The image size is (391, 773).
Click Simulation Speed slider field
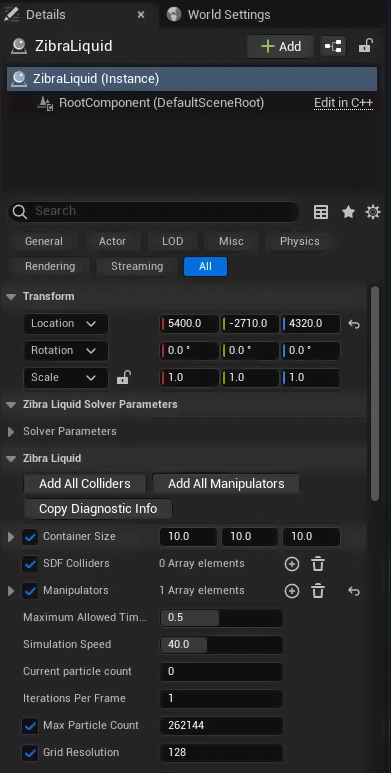[x=221, y=645]
